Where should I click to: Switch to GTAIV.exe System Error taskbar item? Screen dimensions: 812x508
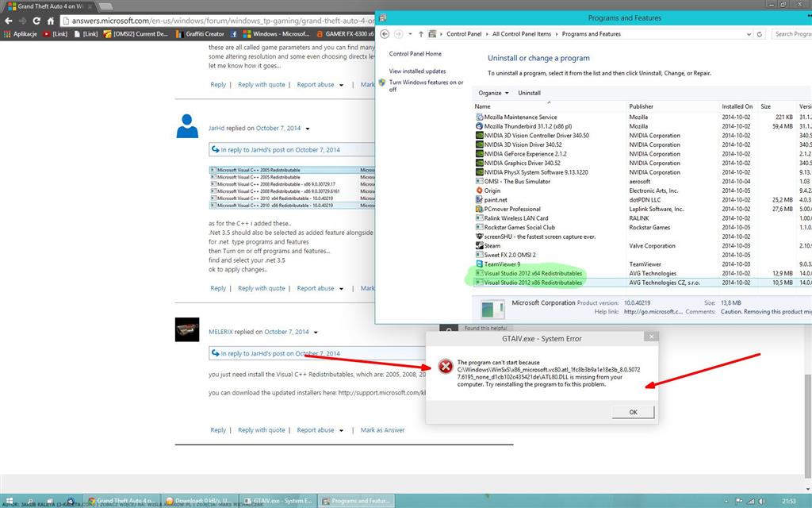tap(278, 501)
